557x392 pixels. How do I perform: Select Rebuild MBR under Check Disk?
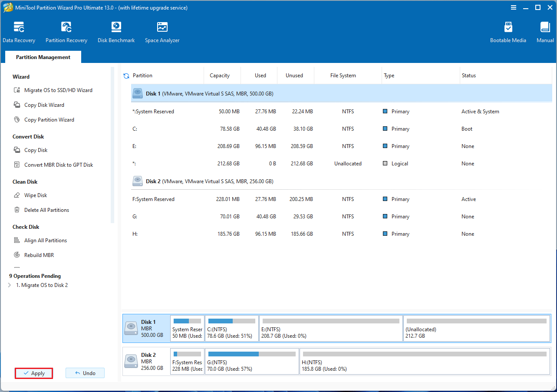(39, 255)
